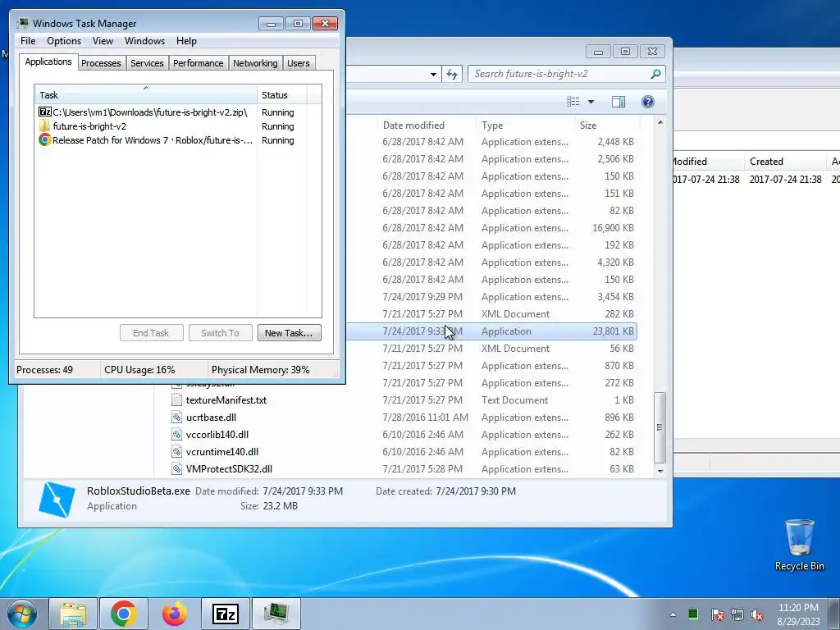Open the Users tab
This screenshot has width=840, height=630.
[x=298, y=63]
